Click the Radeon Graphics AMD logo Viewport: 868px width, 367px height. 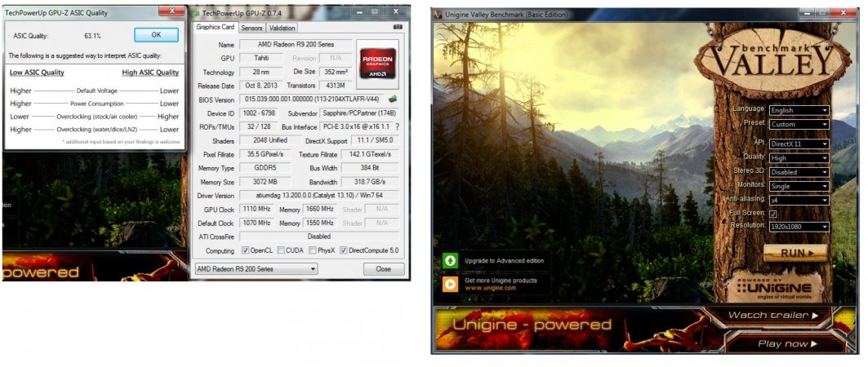(x=377, y=64)
